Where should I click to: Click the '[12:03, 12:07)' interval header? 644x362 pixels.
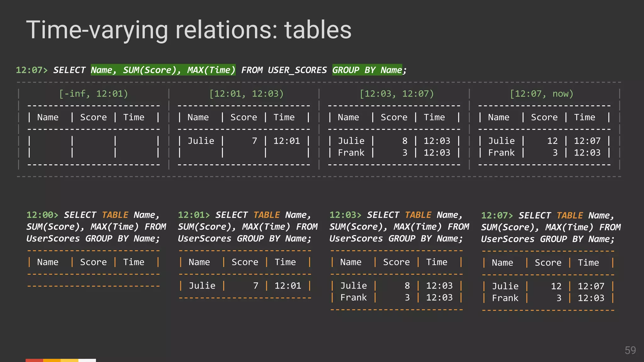click(397, 94)
